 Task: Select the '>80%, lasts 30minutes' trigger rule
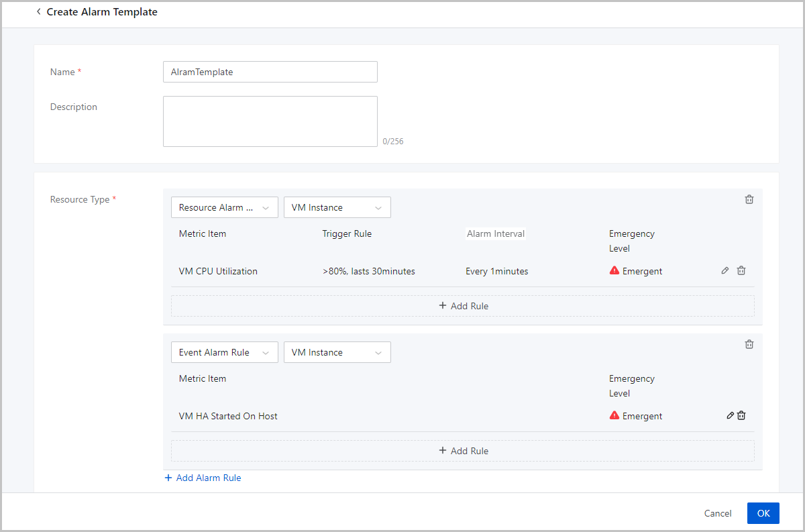pyautogui.click(x=369, y=271)
